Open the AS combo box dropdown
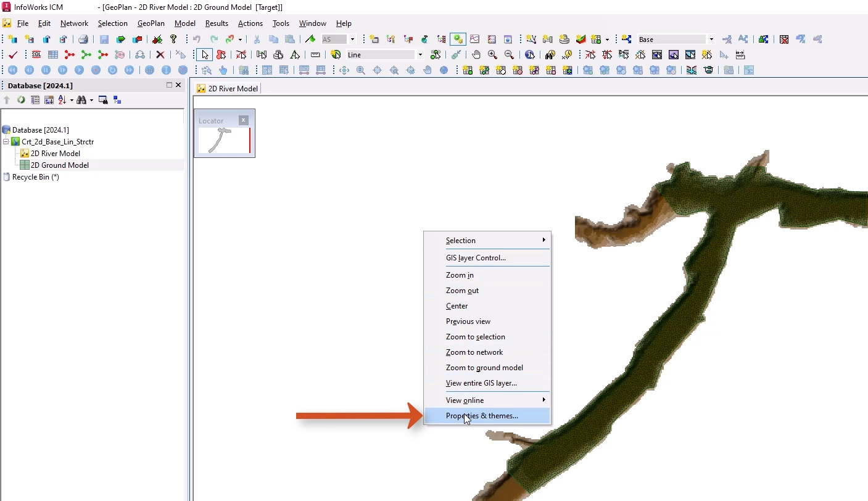 click(352, 39)
